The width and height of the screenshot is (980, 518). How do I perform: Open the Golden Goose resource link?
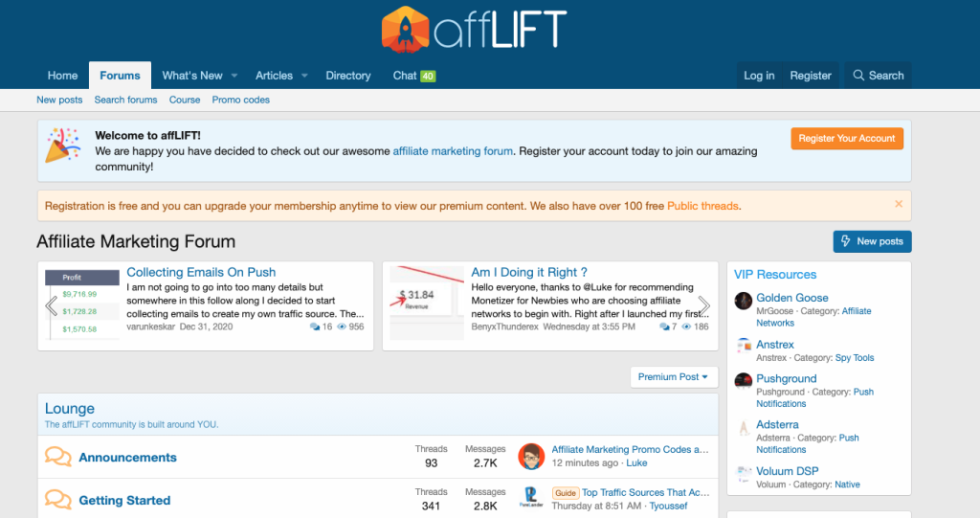[x=791, y=298]
